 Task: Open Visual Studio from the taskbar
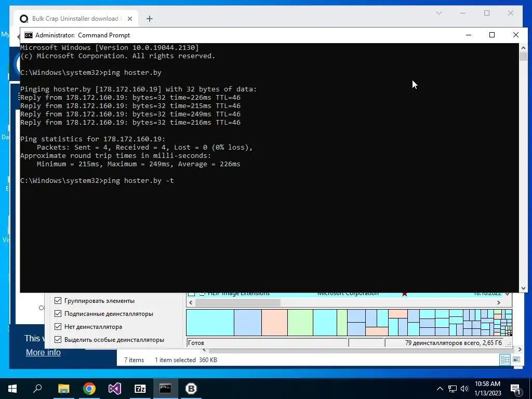[115, 389]
